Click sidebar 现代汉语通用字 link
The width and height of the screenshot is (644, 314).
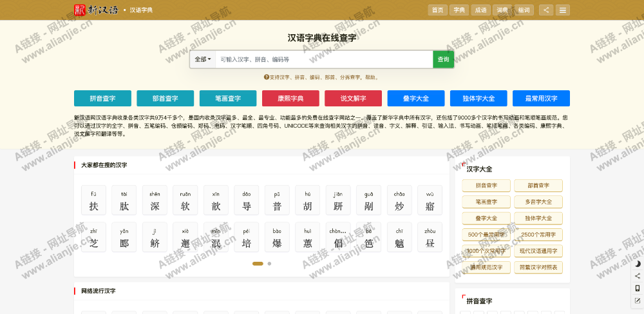pyautogui.click(x=538, y=251)
